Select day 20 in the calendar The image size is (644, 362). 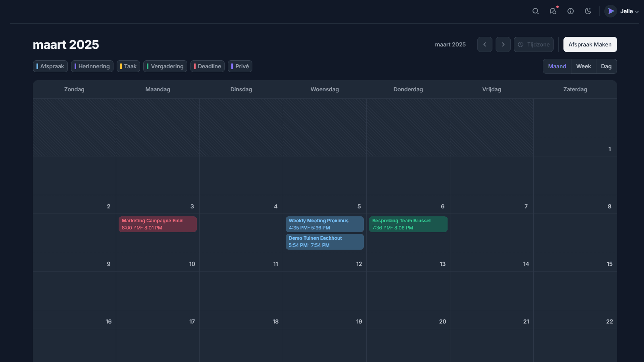(408, 300)
